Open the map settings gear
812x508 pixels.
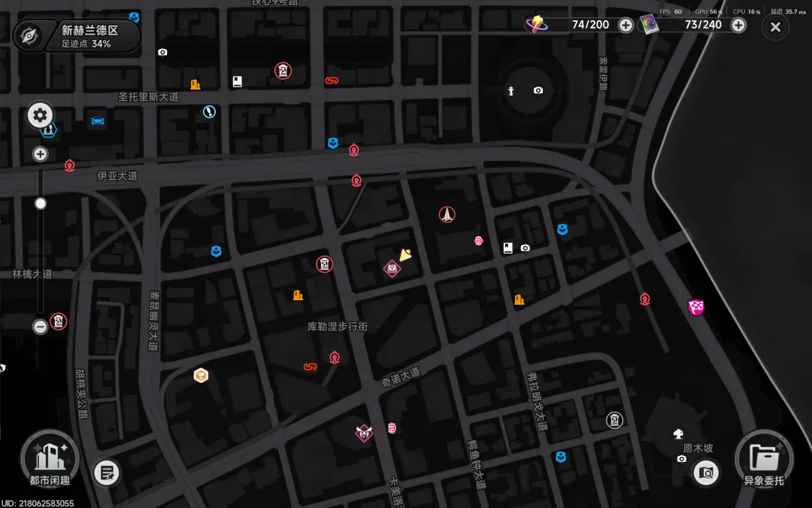[x=40, y=115]
